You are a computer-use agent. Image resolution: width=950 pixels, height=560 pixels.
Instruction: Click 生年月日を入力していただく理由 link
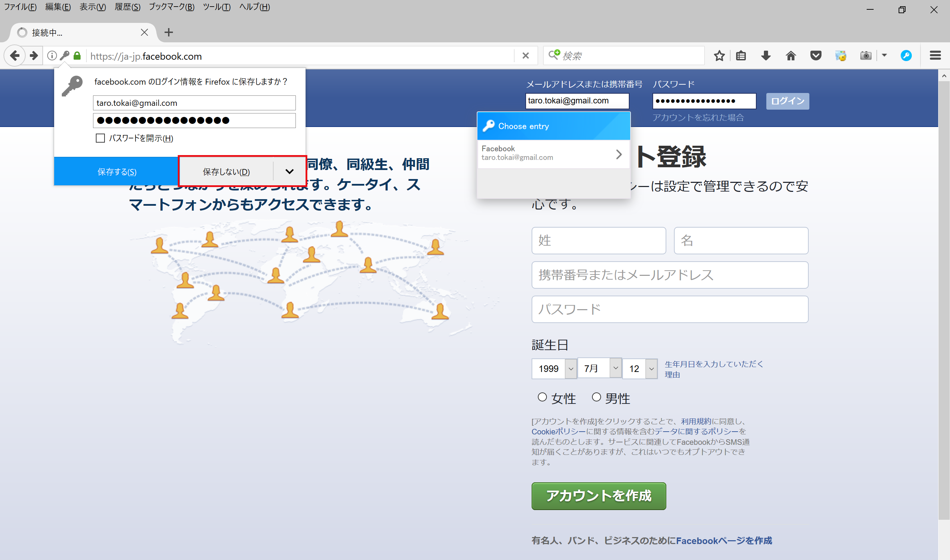coord(714,369)
